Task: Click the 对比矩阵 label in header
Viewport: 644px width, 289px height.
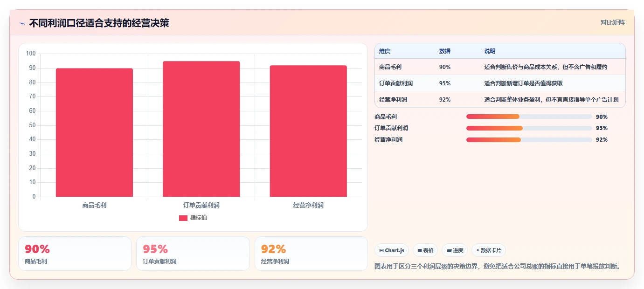Action: [612, 22]
